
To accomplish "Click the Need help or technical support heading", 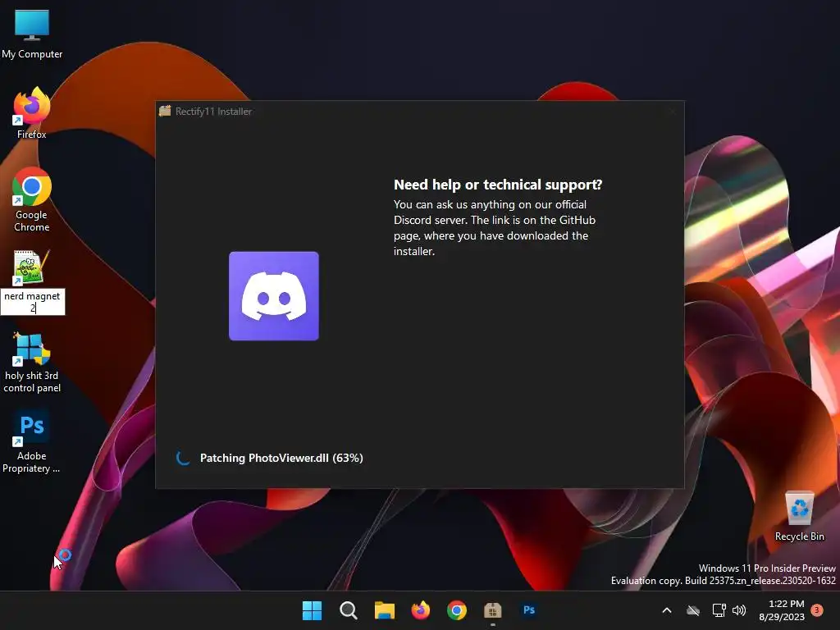I will 498,185.
